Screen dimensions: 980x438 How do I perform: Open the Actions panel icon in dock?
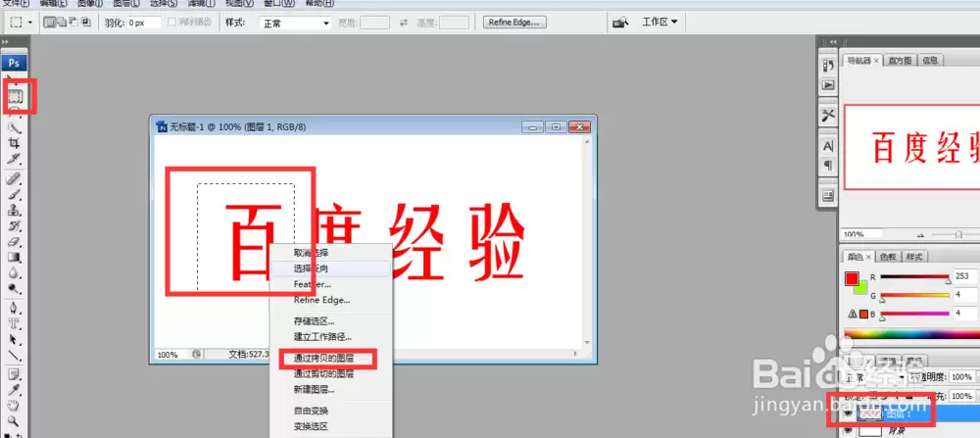click(x=828, y=84)
